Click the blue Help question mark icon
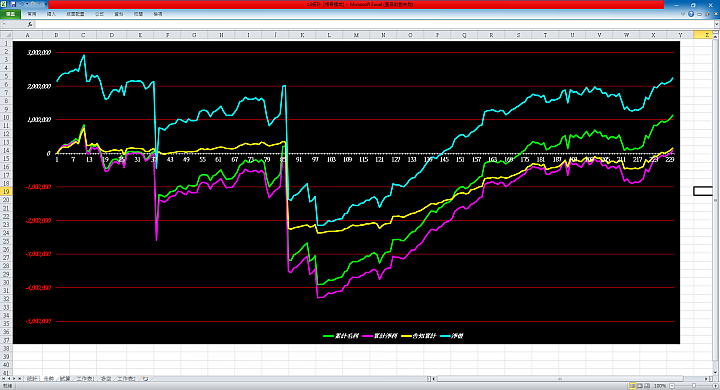This screenshot has height=390, width=720. 691,14
